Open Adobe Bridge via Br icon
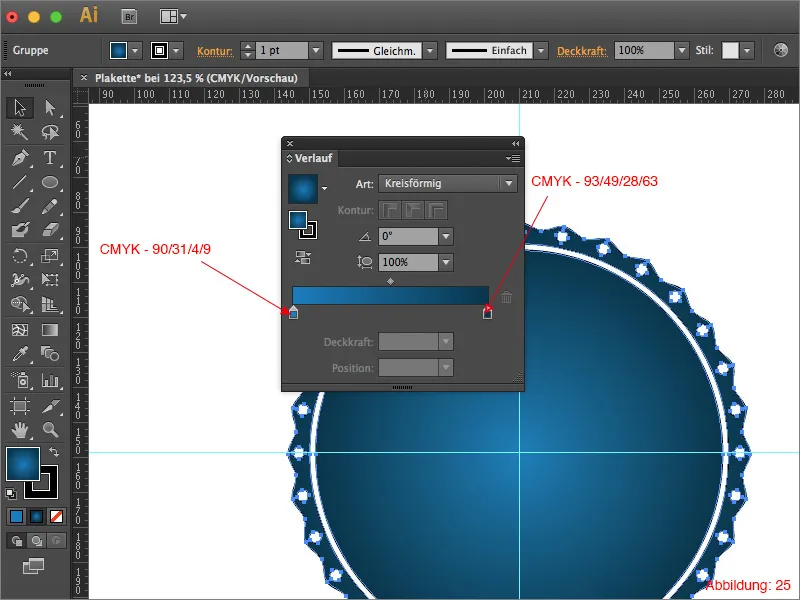The width and height of the screenshot is (800, 600). [x=130, y=17]
